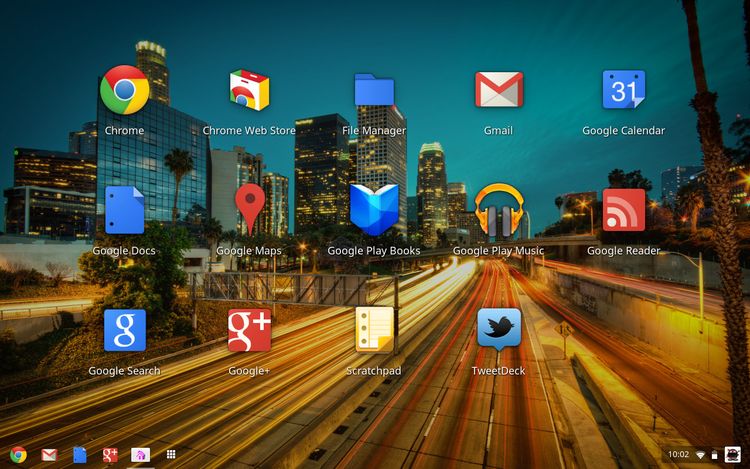
Task: Open the Wi-Fi status indicator
Action: click(701, 455)
